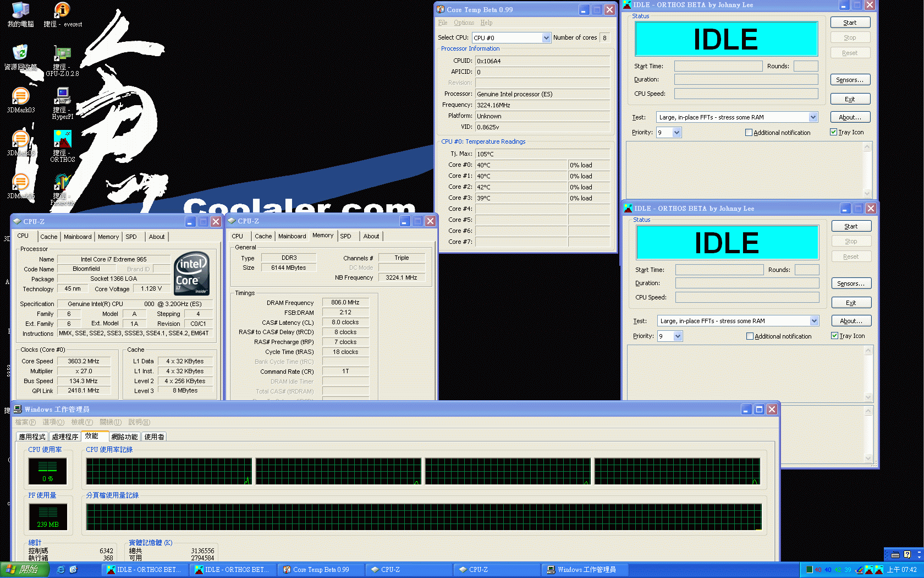Launch the ORTHOS desktop shortcut

[x=62, y=139]
